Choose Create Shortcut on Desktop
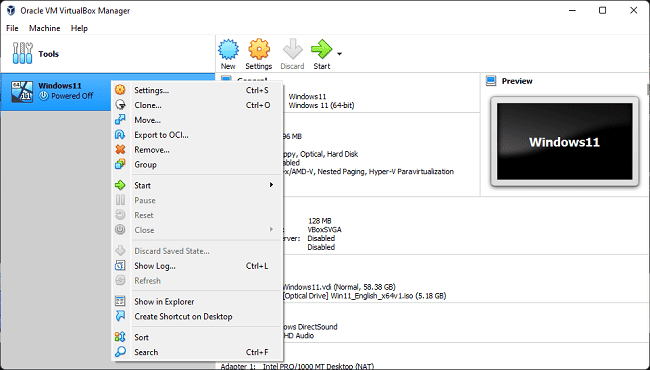The height and width of the screenshot is (370, 650). (x=197, y=316)
